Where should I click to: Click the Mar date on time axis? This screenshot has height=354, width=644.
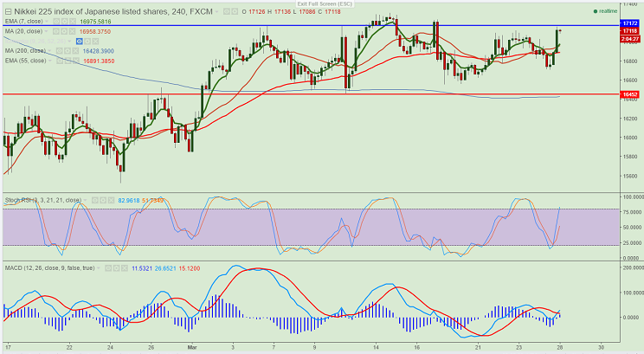click(192, 346)
